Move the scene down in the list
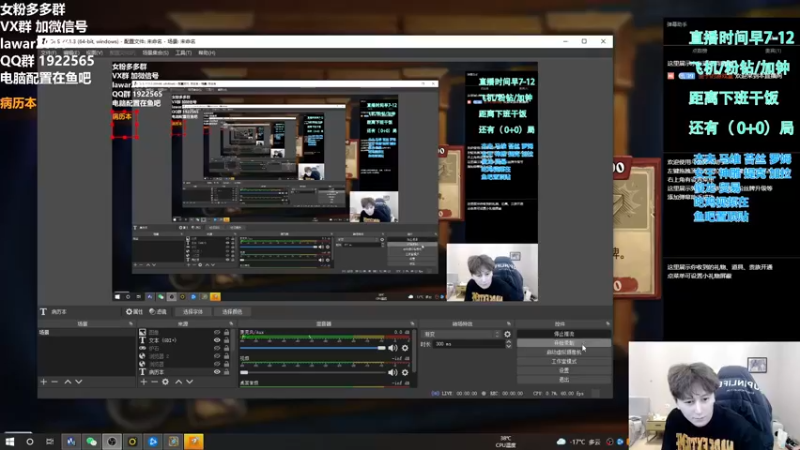Image resolution: width=800 pixels, height=450 pixels. click(x=79, y=382)
